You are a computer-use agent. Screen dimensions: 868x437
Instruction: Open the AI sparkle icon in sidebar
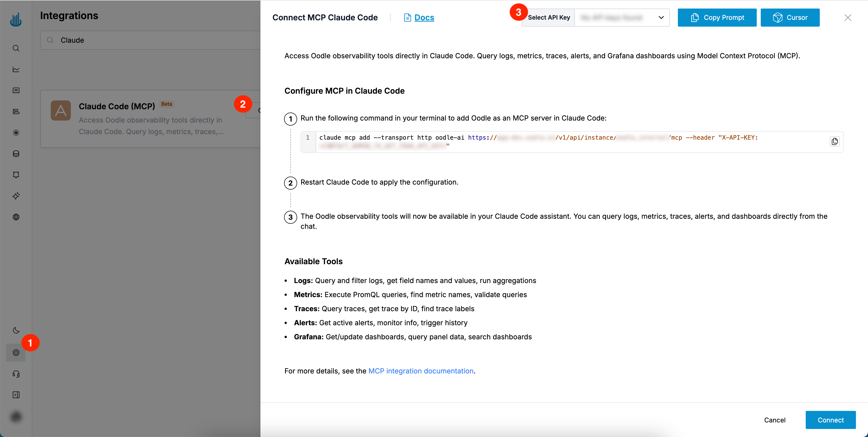pos(16,196)
